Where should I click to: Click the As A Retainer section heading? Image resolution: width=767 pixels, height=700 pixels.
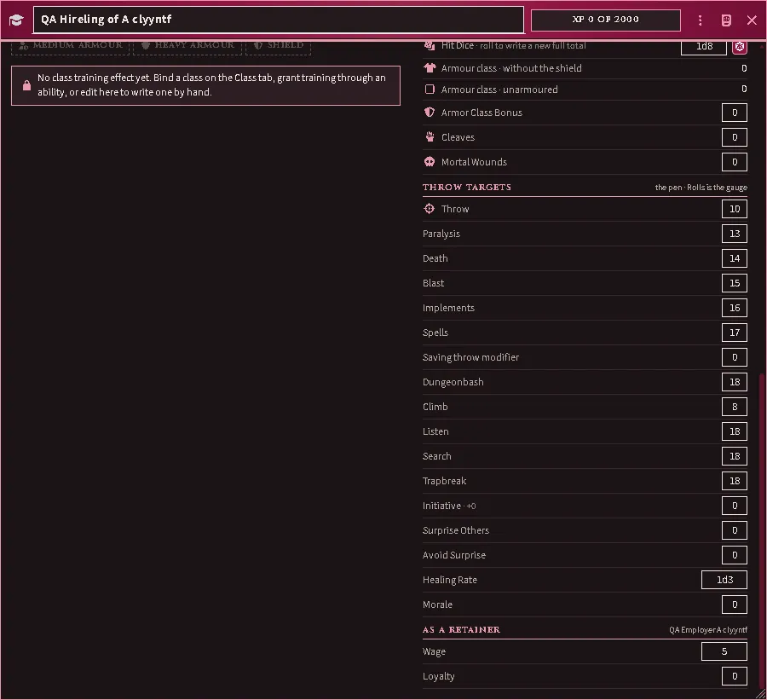pos(461,629)
